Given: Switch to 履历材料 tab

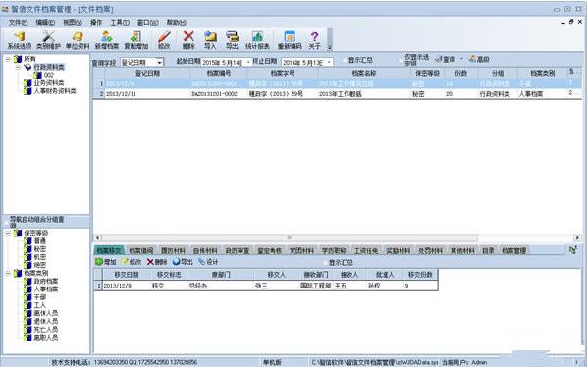Looking at the screenshot, I should pos(173,251).
